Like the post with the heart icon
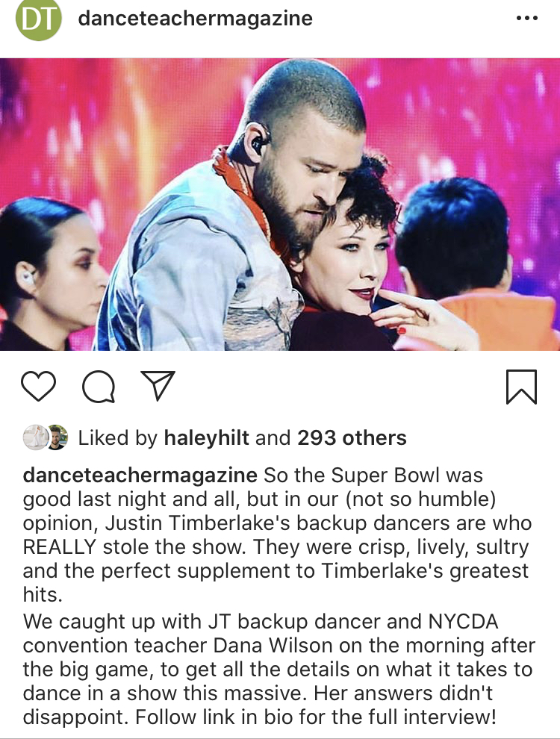Screen dimensions: 560x739 (x=38, y=386)
